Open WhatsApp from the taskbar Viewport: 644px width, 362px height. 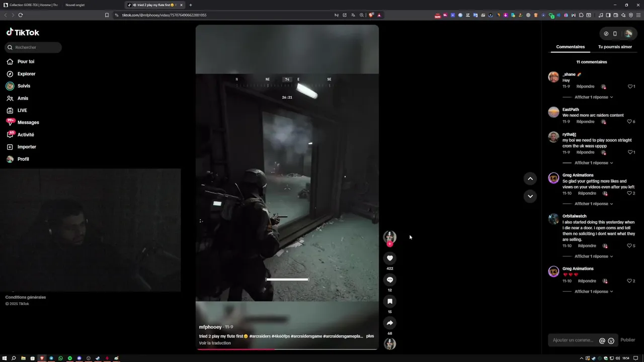click(60, 358)
